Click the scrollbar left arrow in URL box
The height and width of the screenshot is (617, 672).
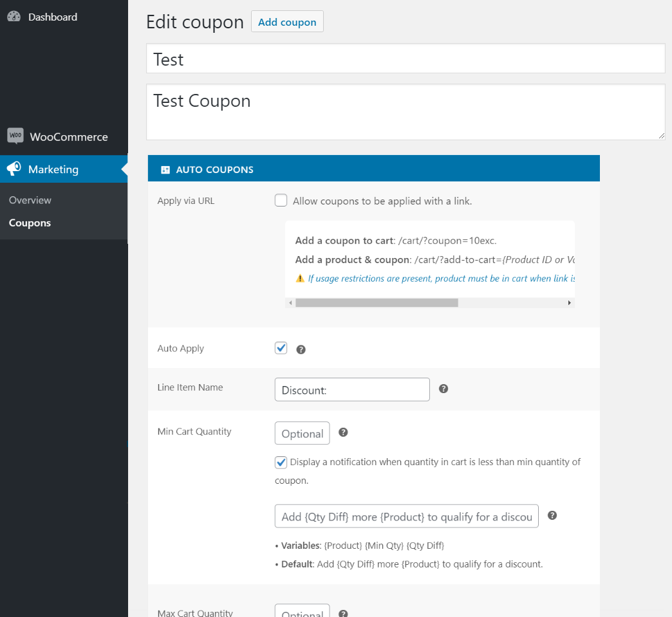click(x=290, y=303)
